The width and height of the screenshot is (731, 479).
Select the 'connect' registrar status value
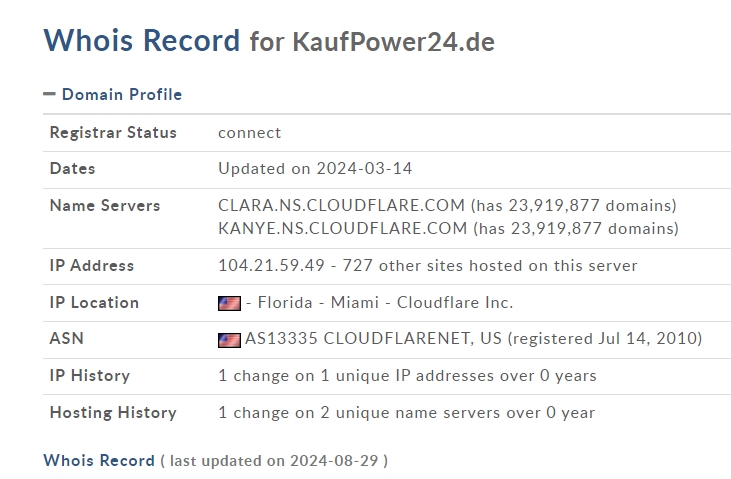pos(249,133)
